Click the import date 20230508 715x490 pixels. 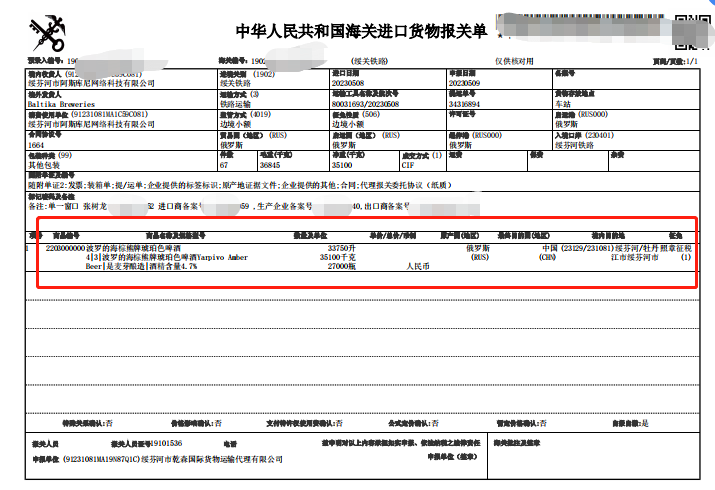tap(347, 83)
